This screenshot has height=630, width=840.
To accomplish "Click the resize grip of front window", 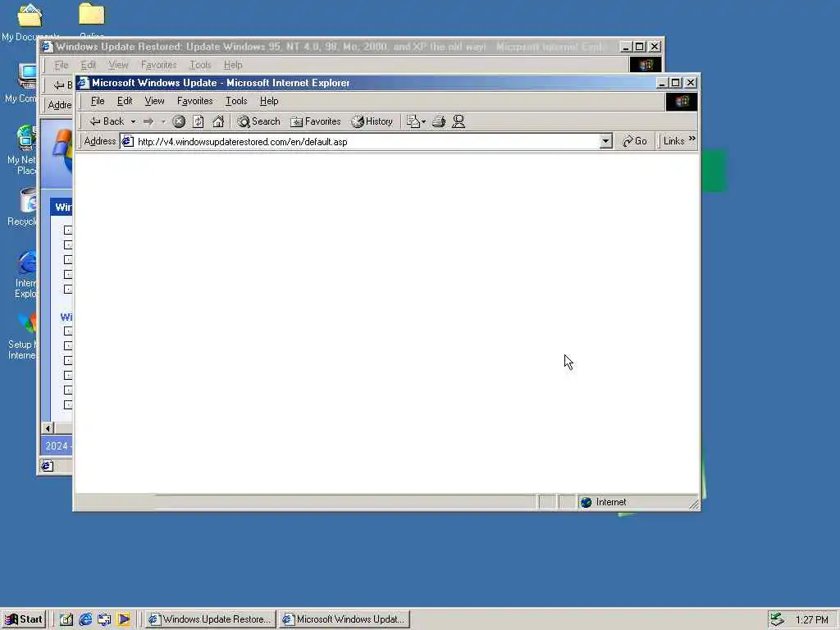I will coord(694,504).
